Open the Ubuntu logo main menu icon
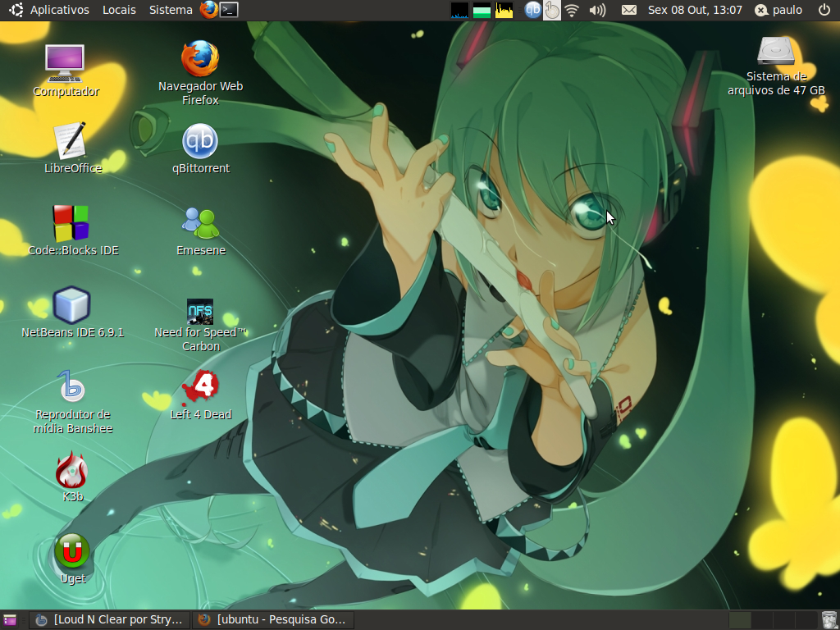 click(x=16, y=10)
